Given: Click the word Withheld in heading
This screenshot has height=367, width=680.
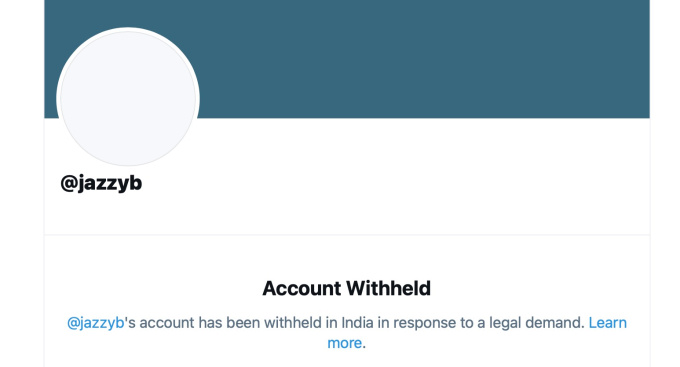Looking at the screenshot, I should (389, 288).
